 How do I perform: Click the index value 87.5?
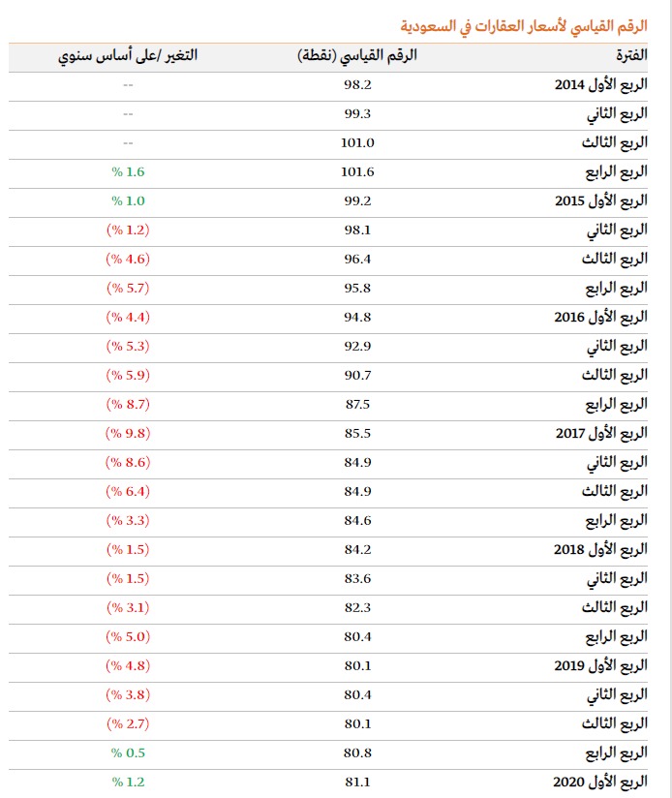pyautogui.click(x=357, y=404)
